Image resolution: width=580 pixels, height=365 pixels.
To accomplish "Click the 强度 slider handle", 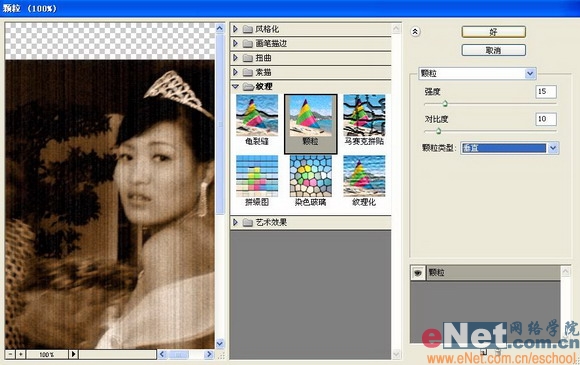I will tap(445, 104).
